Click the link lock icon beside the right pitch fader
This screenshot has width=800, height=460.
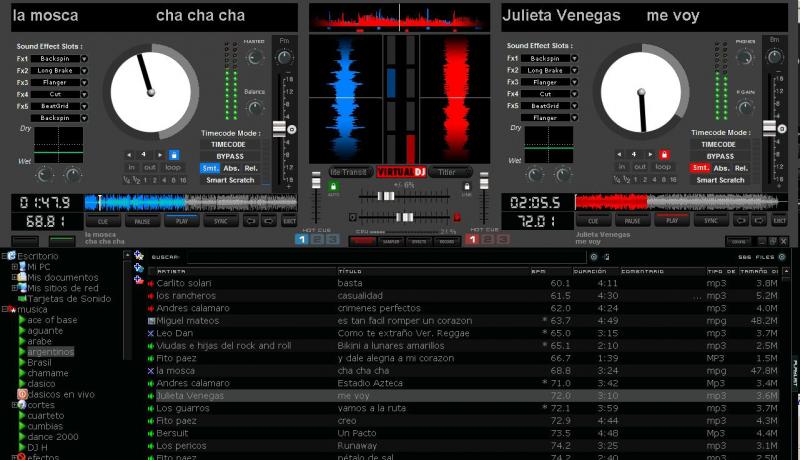click(x=466, y=187)
